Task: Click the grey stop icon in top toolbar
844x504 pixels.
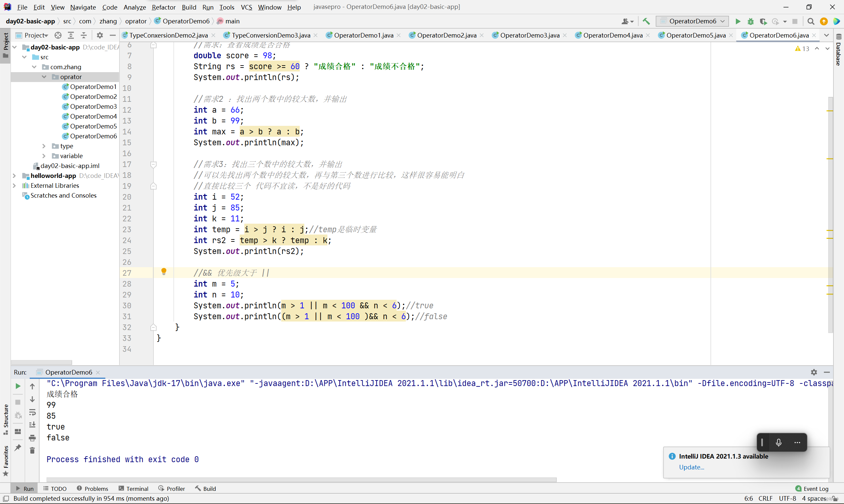Action: (x=795, y=21)
